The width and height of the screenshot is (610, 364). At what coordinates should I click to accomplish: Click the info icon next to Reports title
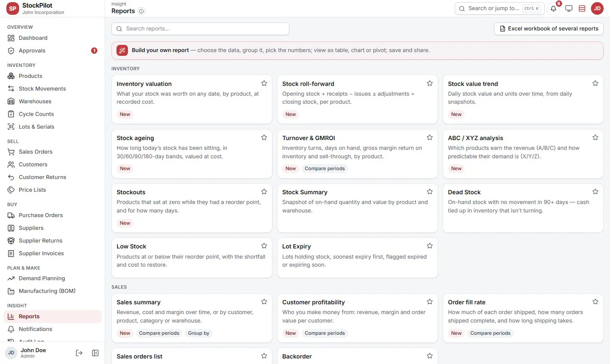point(141,11)
